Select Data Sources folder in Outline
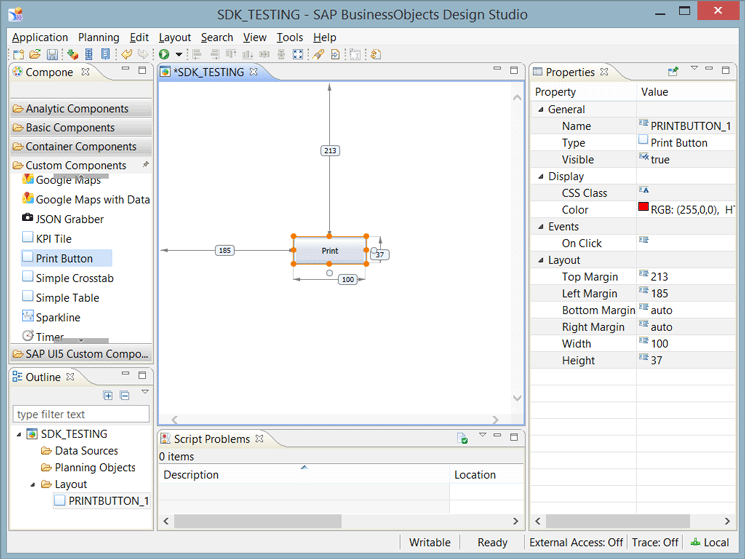 80,451
